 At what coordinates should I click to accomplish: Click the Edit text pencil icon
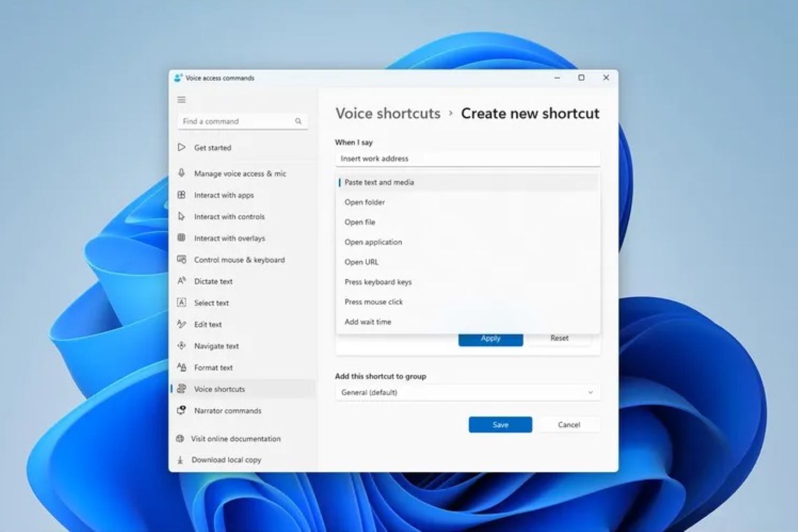pyautogui.click(x=182, y=324)
